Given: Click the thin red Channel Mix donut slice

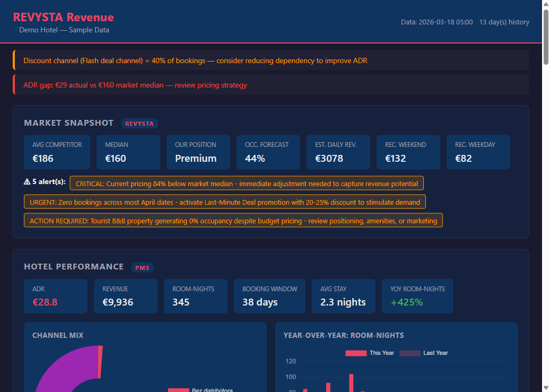Looking at the screenshot, I should pyautogui.click(x=100, y=362).
